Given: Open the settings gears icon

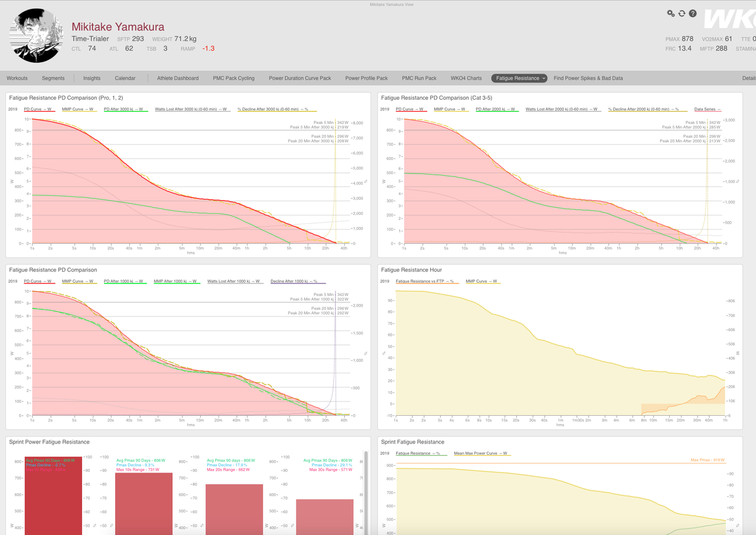Looking at the screenshot, I should point(671,13).
